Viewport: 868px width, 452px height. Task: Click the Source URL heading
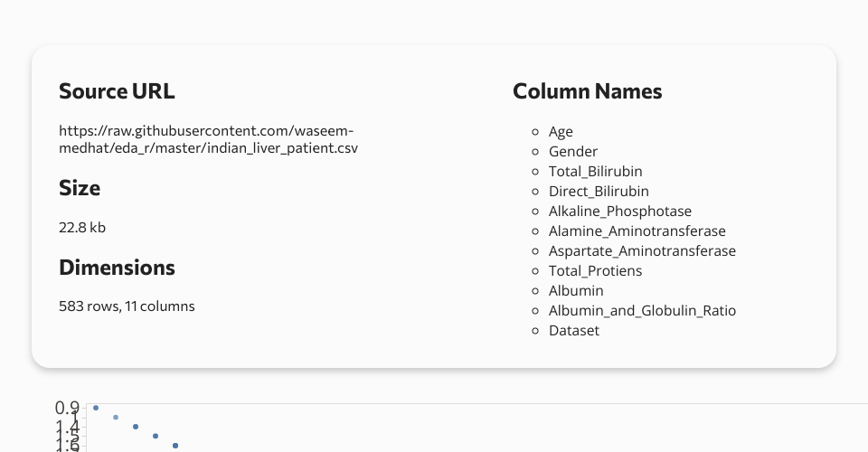[x=117, y=91]
